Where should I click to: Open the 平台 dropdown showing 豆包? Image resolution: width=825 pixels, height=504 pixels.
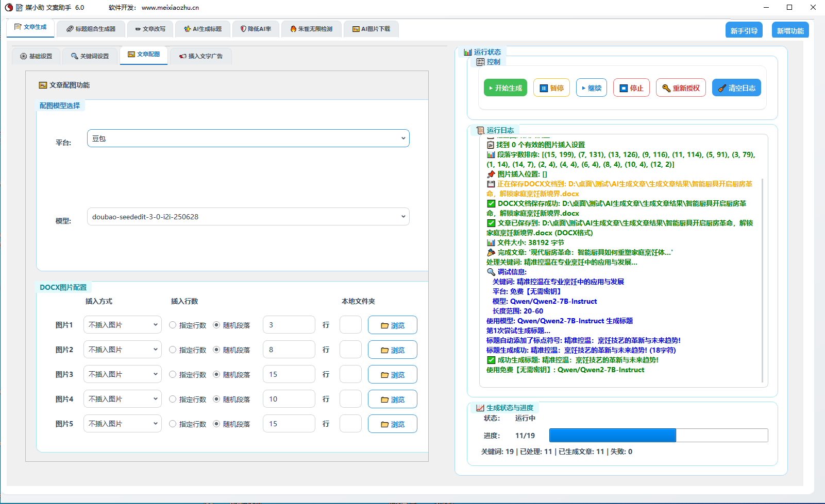point(248,138)
